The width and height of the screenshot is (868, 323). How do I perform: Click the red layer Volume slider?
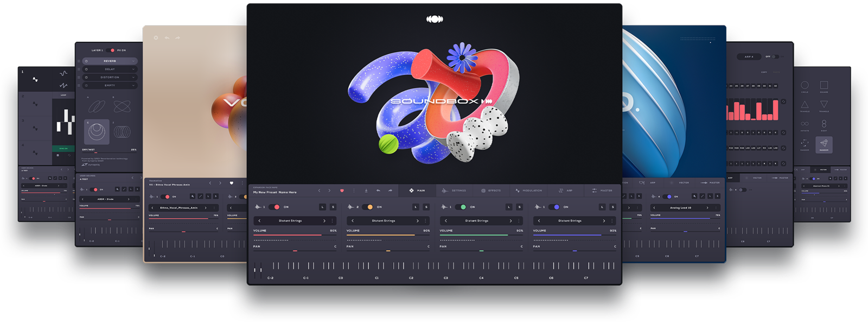coord(295,235)
